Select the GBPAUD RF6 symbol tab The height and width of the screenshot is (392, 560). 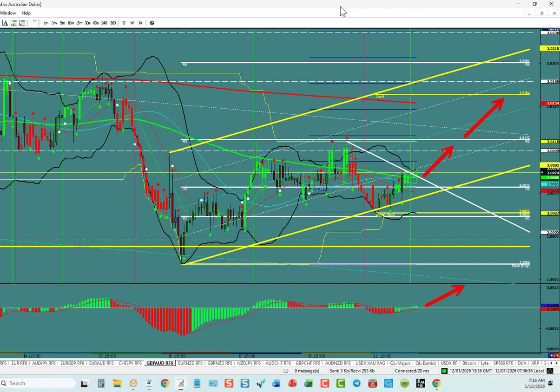click(x=160, y=363)
